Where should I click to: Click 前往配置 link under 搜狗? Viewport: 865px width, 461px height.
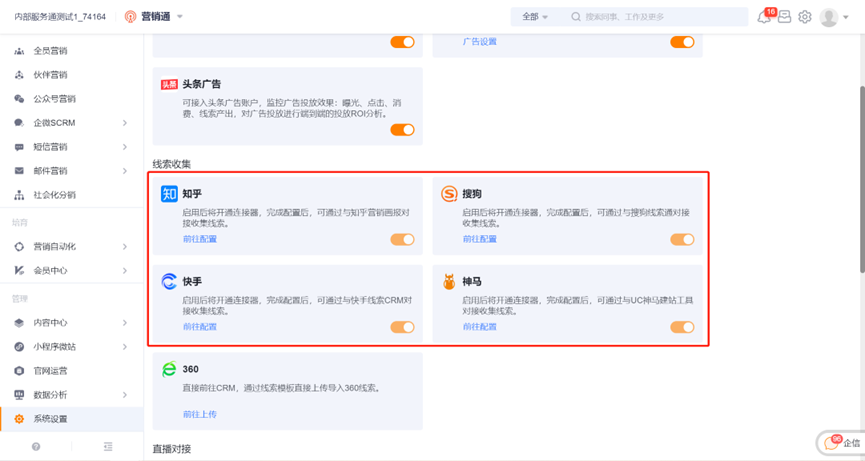[x=479, y=239]
